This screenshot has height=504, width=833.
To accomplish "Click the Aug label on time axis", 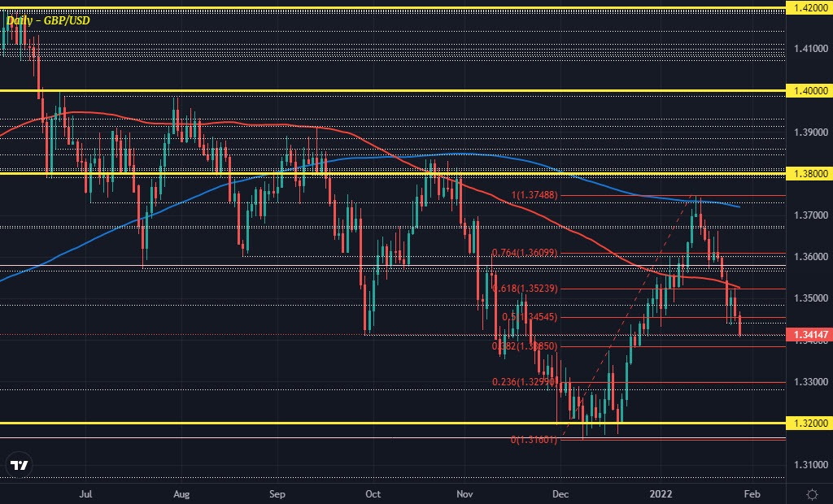I will [x=181, y=494].
